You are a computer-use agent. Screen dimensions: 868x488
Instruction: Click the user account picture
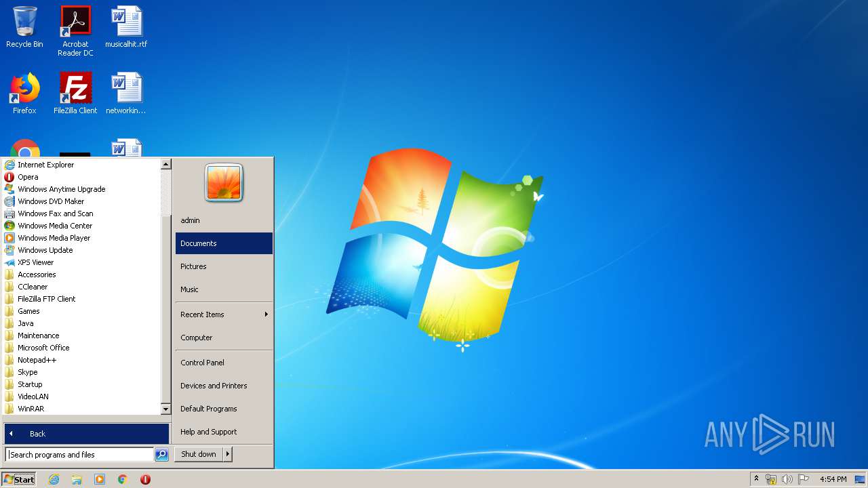224,183
